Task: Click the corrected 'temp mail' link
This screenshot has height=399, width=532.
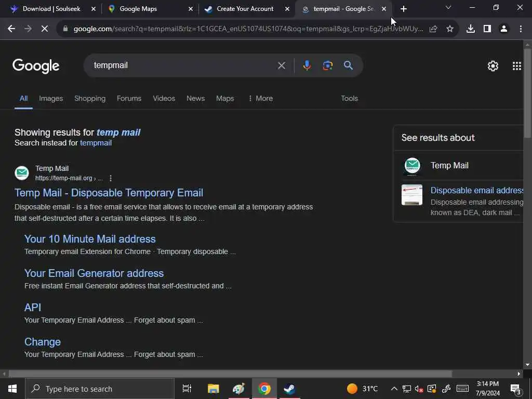Action: (118, 132)
